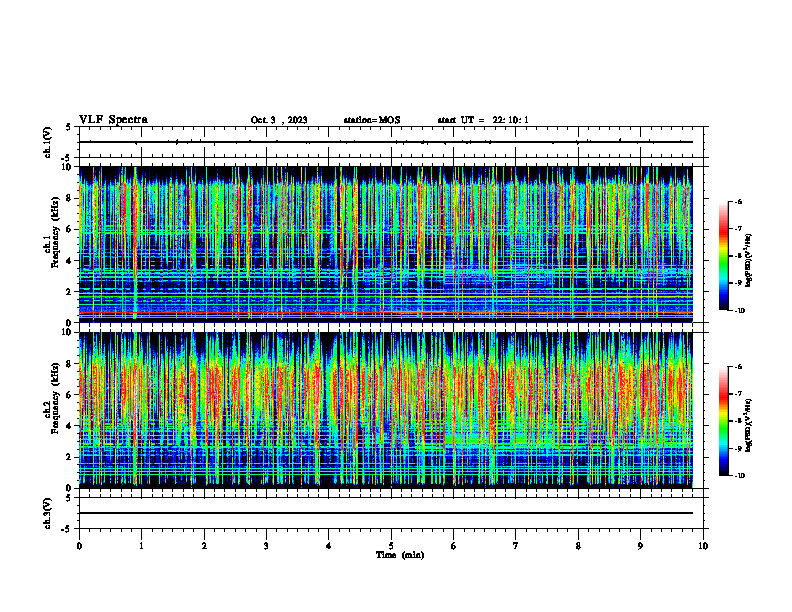The width and height of the screenshot is (792, 612).
Task: Click the time axis tick label '0'
Action: click(79, 545)
